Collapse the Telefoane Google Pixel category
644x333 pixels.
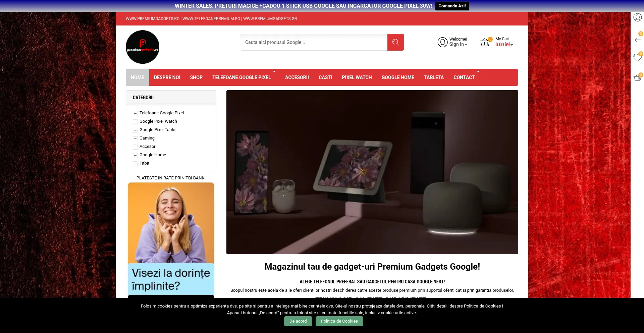[135, 113]
